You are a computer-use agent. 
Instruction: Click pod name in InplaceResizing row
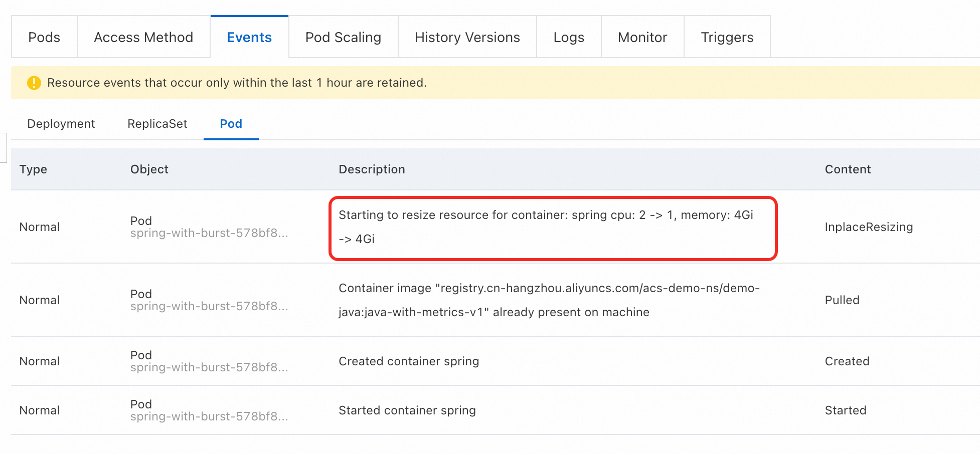tap(209, 233)
